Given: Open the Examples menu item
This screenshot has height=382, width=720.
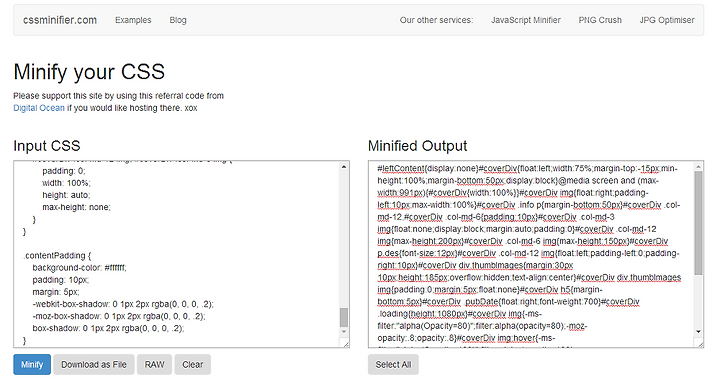Looking at the screenshot, I should pyautogui.click(x=133, y=20).
